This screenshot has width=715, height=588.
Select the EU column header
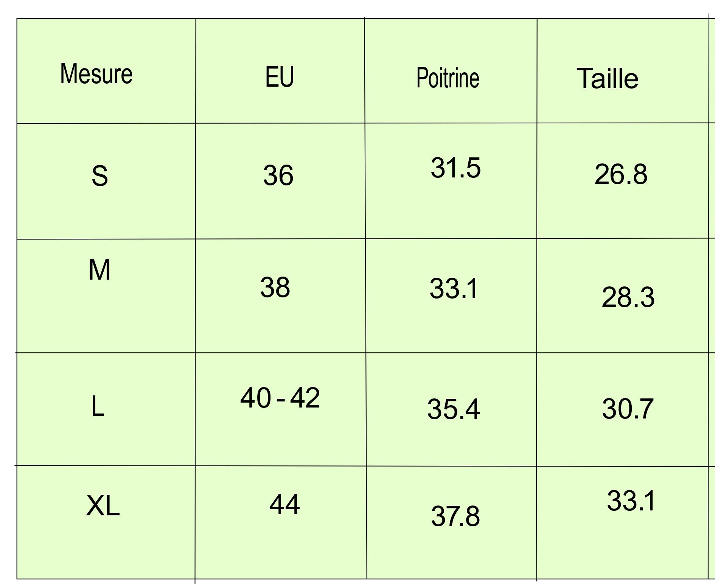280,77
